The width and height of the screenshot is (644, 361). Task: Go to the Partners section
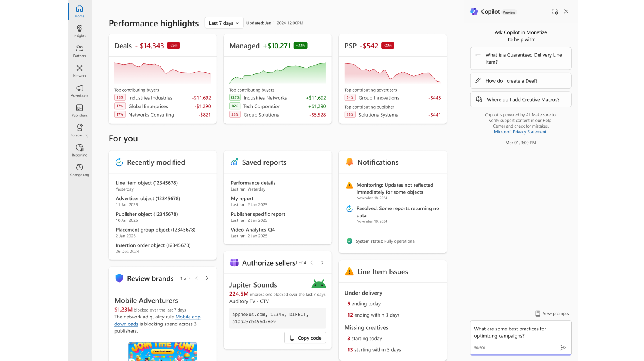pyautogui.click(x=80, y=51)
